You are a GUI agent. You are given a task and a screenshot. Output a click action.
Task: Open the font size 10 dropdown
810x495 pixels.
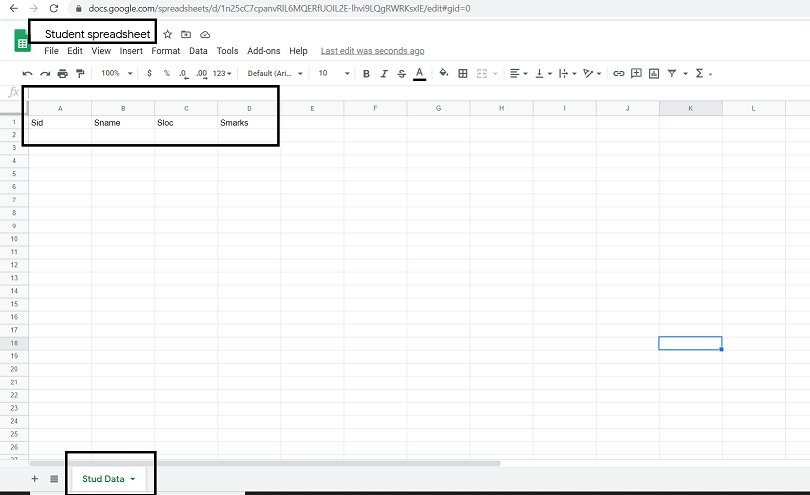coord(334,73)
